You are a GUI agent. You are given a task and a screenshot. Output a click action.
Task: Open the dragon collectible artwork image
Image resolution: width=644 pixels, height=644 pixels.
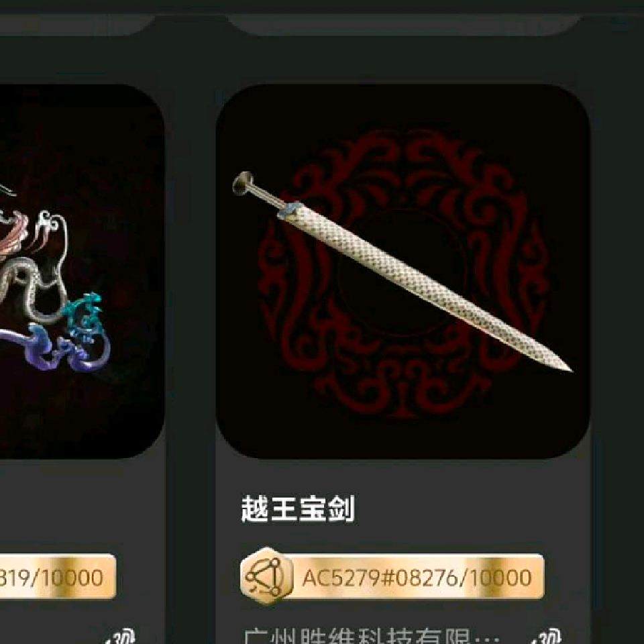(82, 272)
